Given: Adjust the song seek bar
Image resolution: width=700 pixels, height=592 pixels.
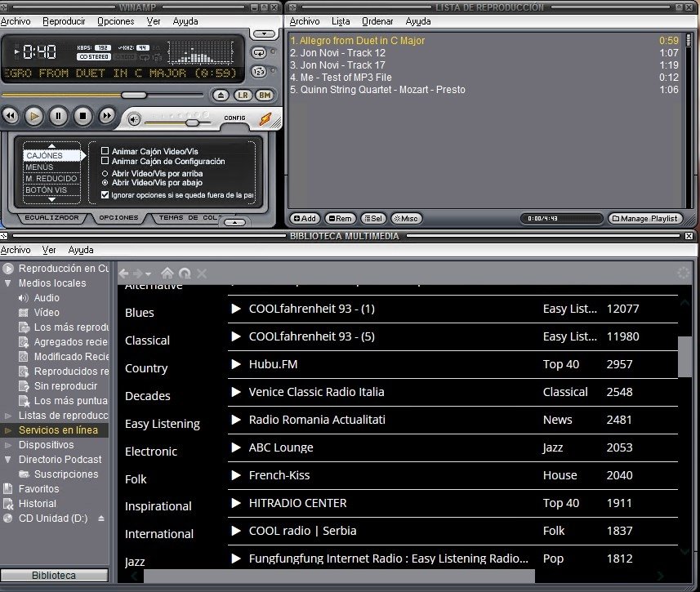Looking at the screenshot, I should coord(103,95).
